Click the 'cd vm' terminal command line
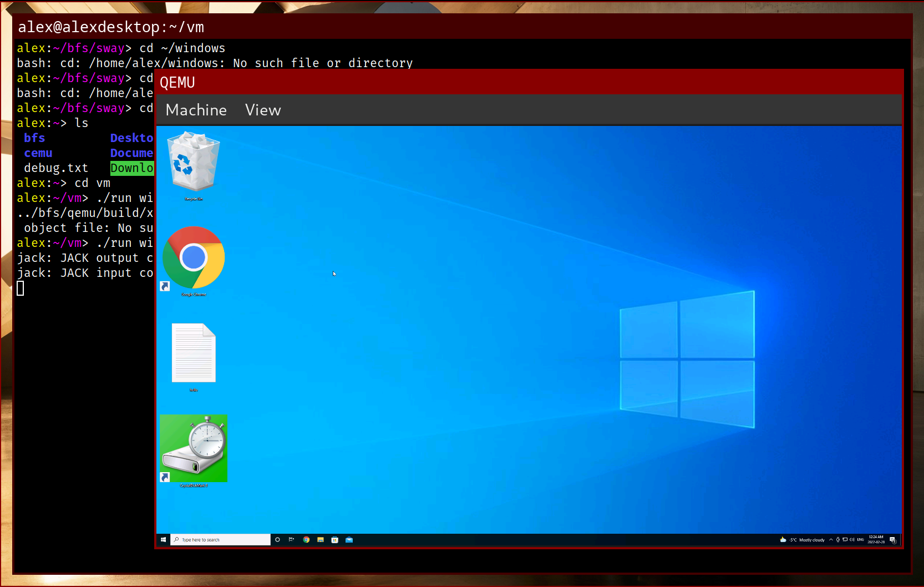 pos(64,183)
